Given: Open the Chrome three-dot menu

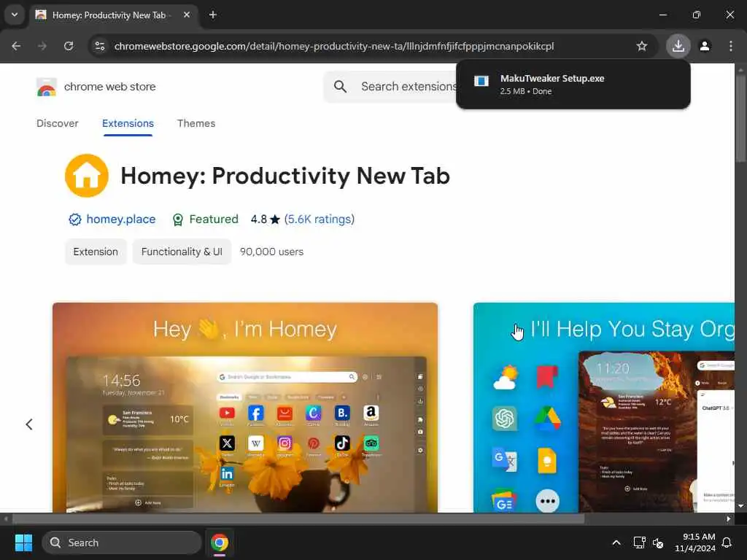Looking at the screenshot, I should point(731,46).
